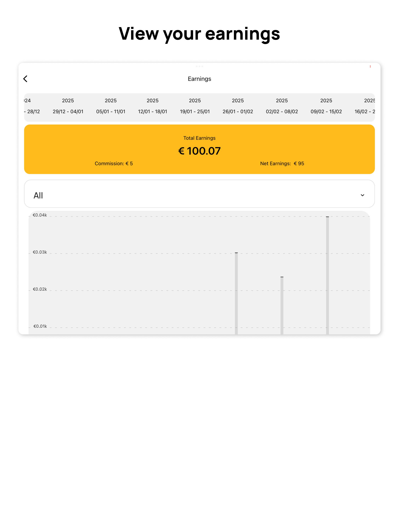399x532 pixels.
Task: Select week 19/01 - 25/01 tab
Action: click(195, 106)
